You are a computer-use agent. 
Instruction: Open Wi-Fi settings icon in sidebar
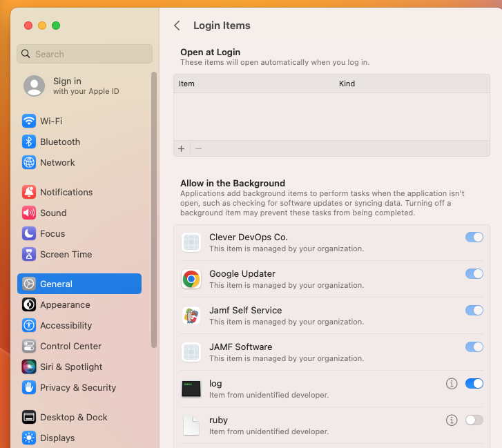coord(29,121)
